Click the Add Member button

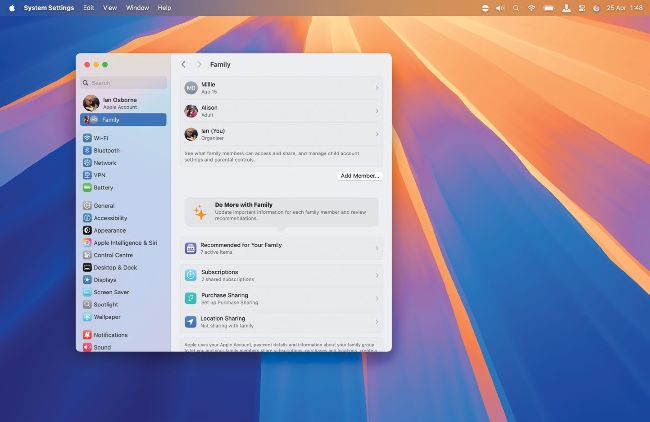pyautogui.click(x=359, y=175)
